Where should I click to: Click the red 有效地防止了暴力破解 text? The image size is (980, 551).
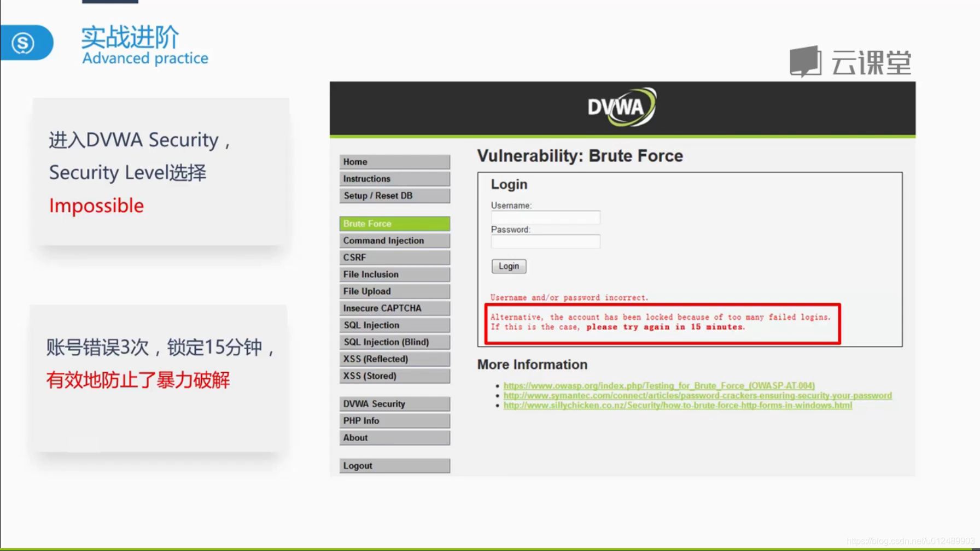click(x=138, y=380)
